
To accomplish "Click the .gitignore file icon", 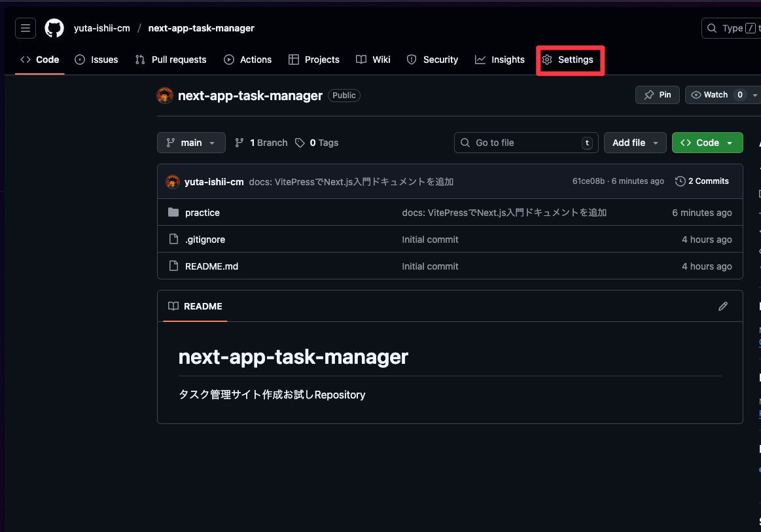I will pyautogui.click(x=173, y=239).
